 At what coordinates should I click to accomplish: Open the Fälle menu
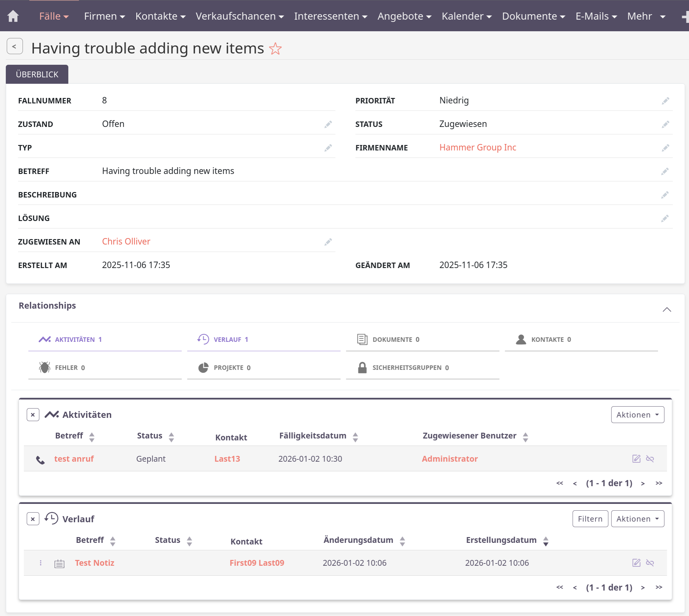(54, 16)
